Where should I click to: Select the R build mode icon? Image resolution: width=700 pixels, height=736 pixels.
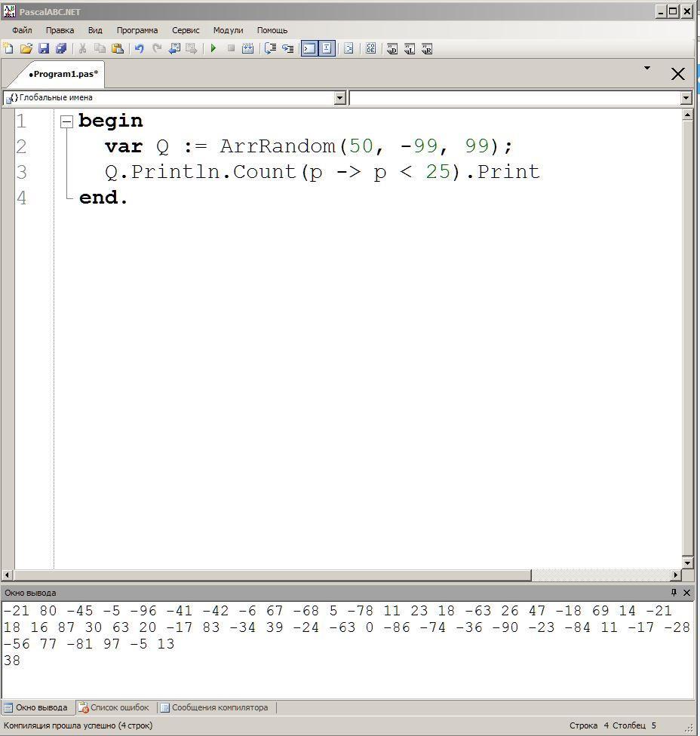tap(427, 49)
